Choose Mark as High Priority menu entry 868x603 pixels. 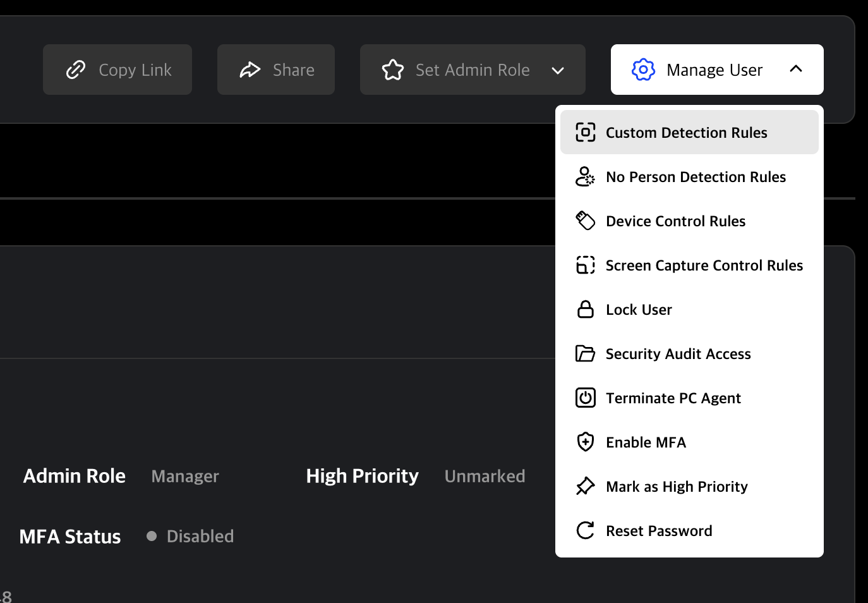(x=676, y=486)
